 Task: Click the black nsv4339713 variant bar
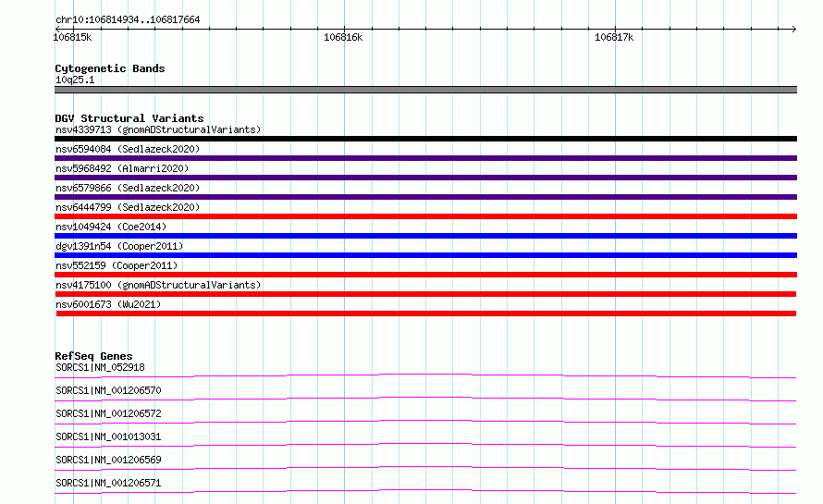coord(425,139)
